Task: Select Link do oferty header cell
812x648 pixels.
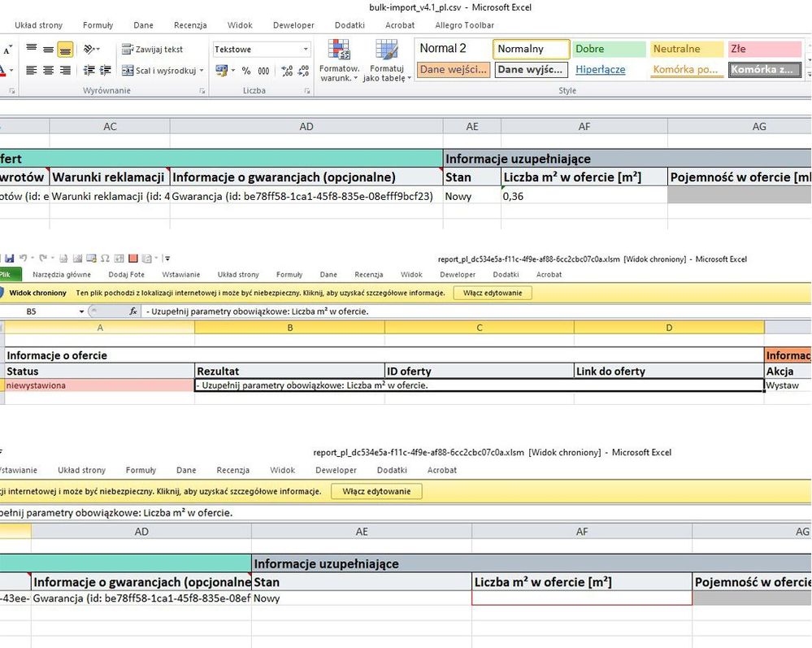Action: 669,371
